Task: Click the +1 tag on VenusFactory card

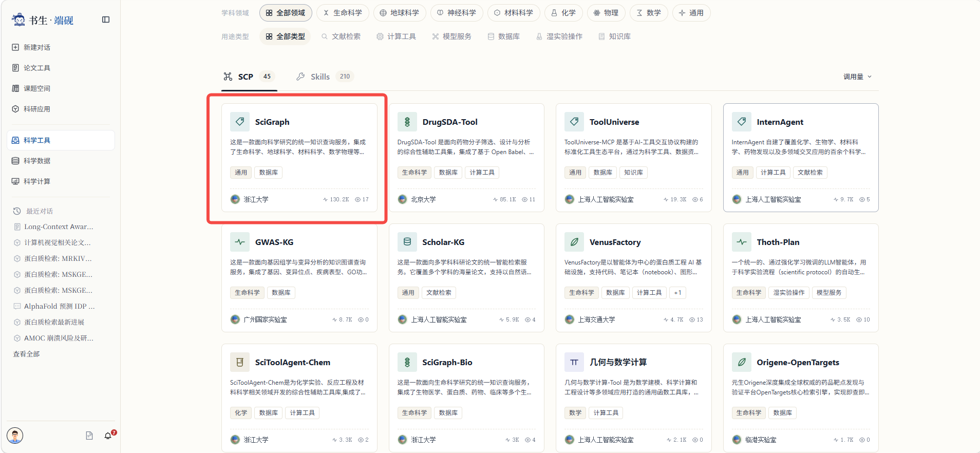Action: point(677,293)
